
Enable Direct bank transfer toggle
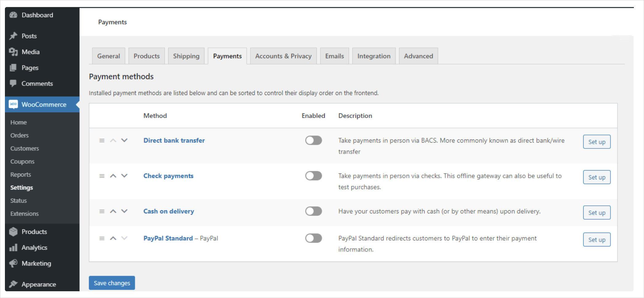[x=313, y=140]
